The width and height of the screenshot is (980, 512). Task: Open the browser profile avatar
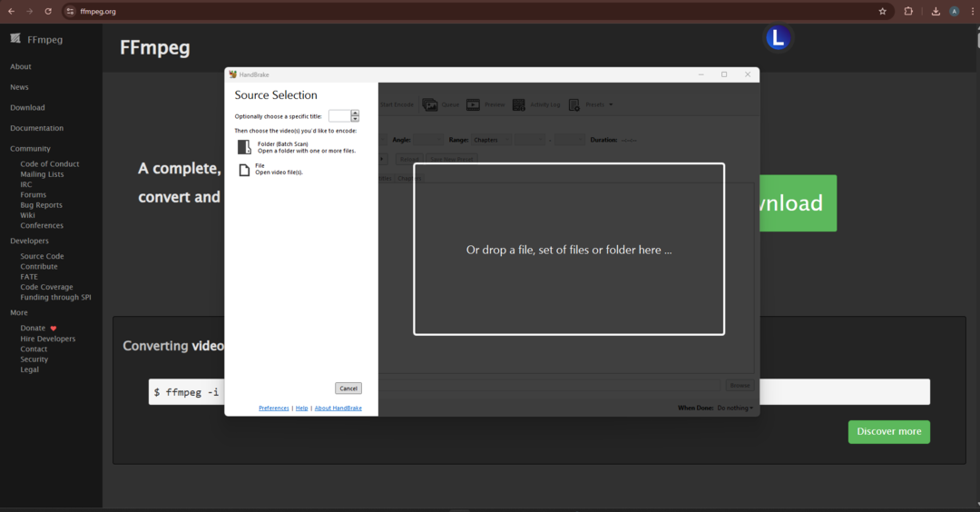pyautogui.click(x=955, y=11)
